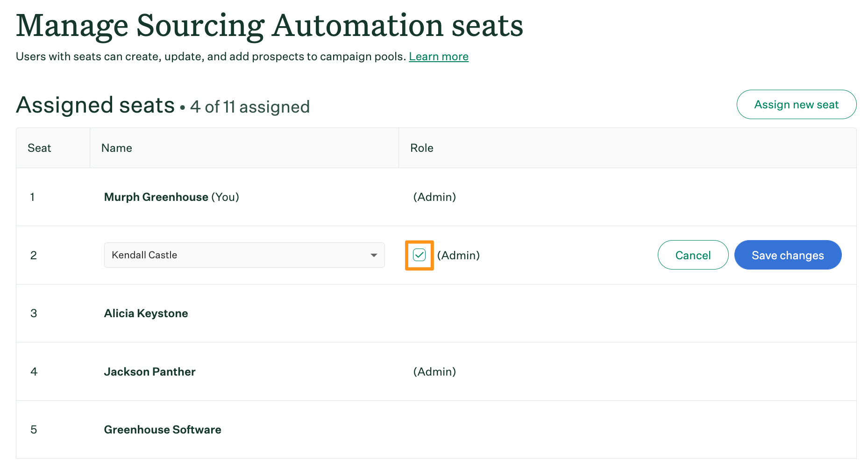Click the Role column header
The width and height of the screenshot is (868, 462).
tap(422, 148)
